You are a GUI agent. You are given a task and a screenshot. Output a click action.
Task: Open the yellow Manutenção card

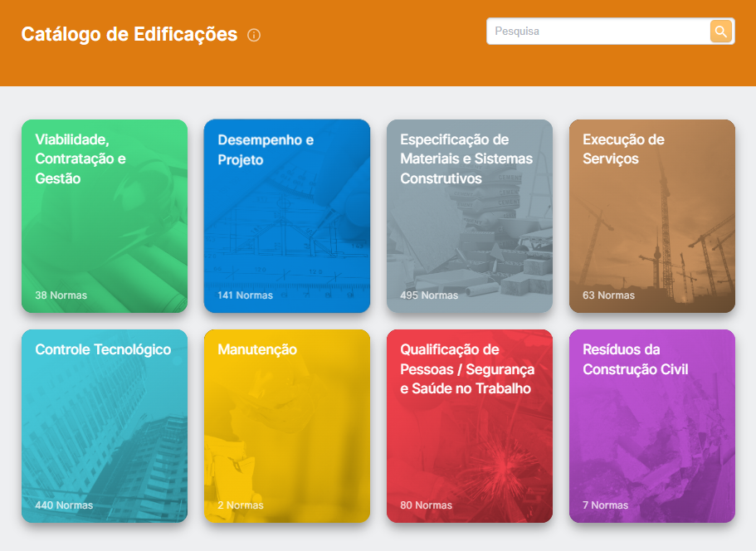287,427
